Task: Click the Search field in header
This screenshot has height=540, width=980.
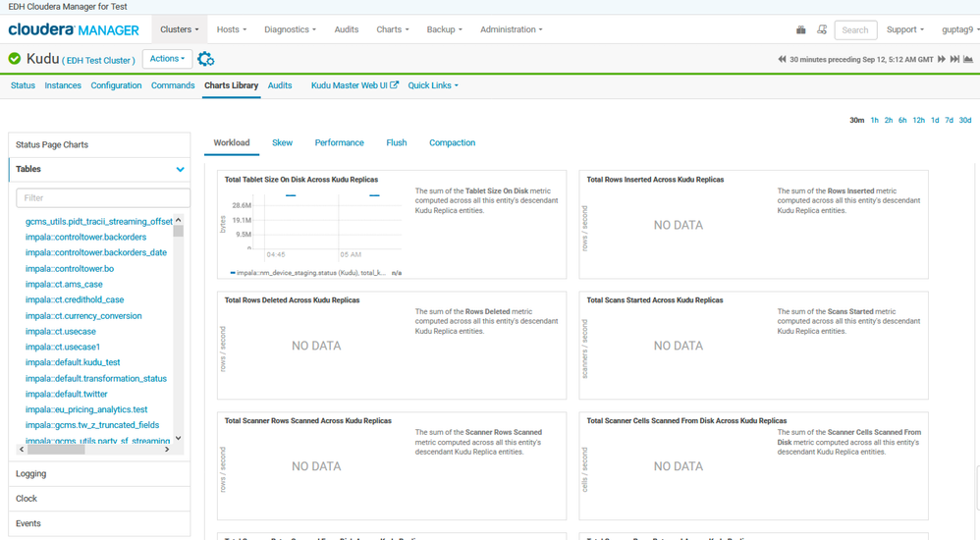Action: tap(855, 30)
